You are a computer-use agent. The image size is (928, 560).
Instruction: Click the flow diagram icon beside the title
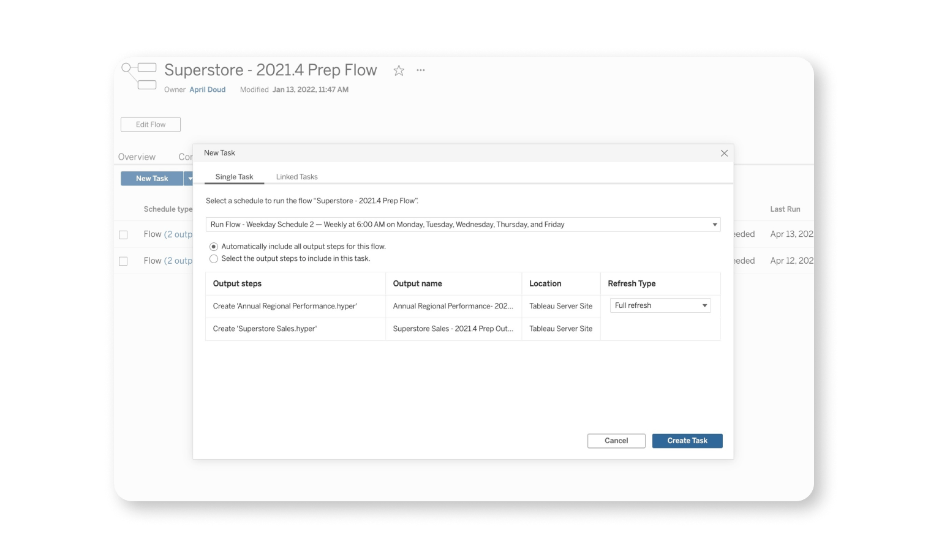[139, 76]
